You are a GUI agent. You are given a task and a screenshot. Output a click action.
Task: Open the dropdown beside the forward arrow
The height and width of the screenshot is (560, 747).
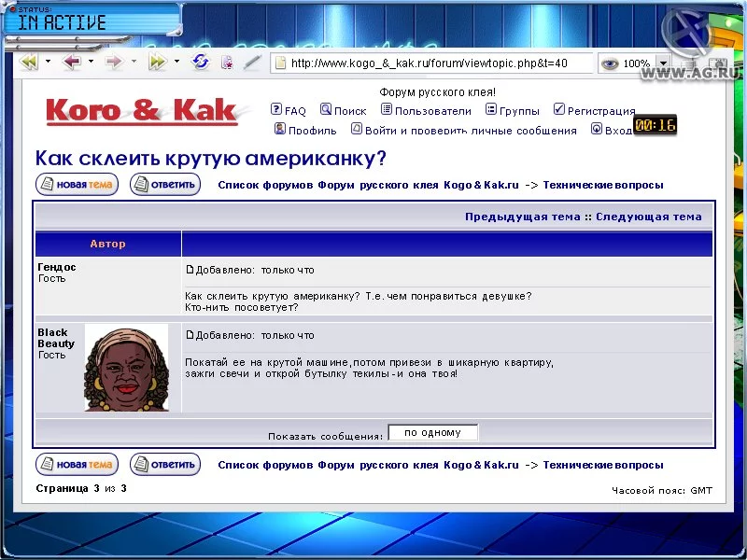(134, 62)
